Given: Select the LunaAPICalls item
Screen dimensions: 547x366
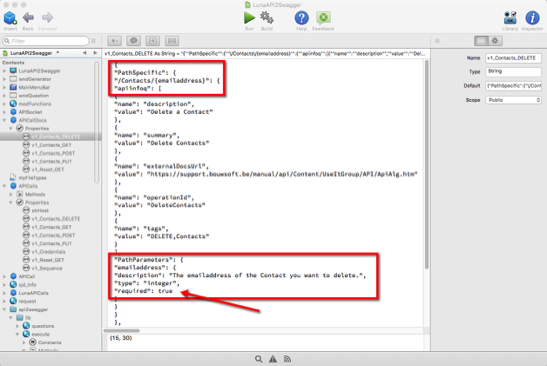Looking at the screenshot, I should [x=33, y=293].
